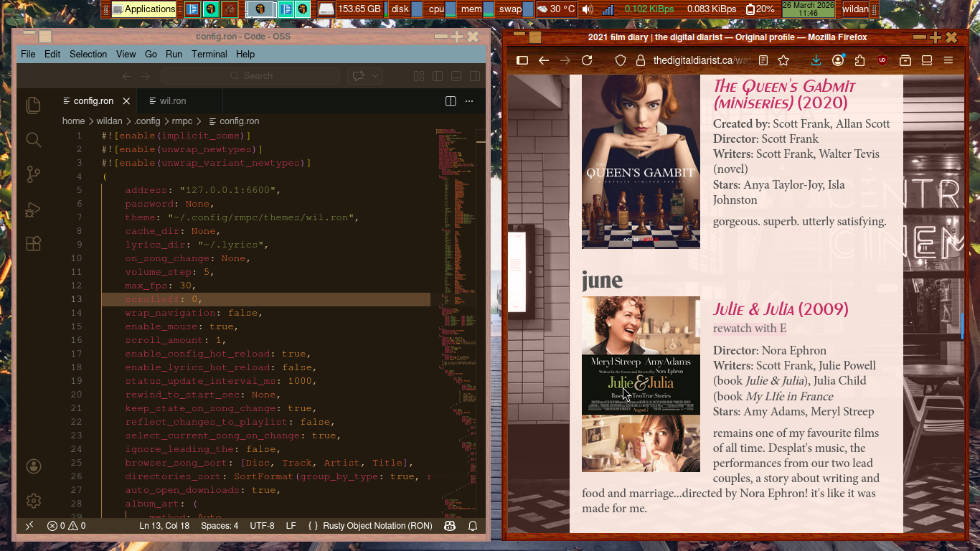Click the Julie & Julia movie poster
Image resolution: width=980 pixels, height=551 pixels.
(641, 384)
